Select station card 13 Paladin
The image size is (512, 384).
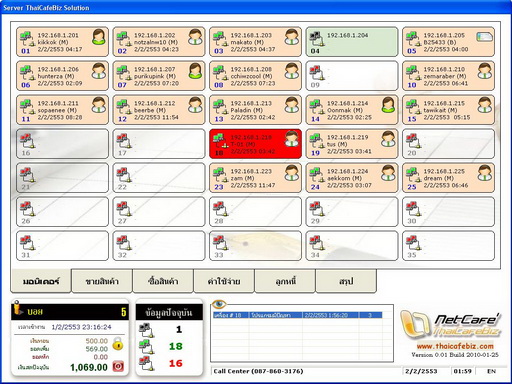click(x=255, y=110)
